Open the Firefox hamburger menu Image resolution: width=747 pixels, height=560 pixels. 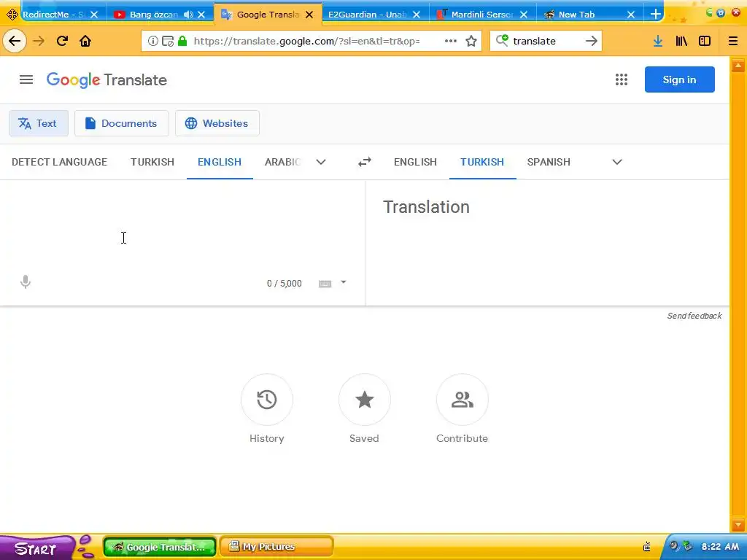click(x=733, y=41)
